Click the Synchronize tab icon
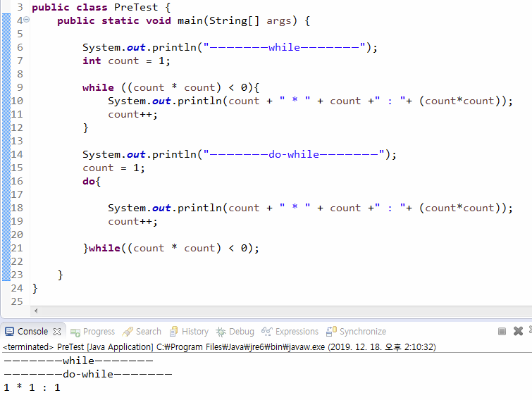The image size is (532, 400). pyautogui.click(x=331, y=331)
